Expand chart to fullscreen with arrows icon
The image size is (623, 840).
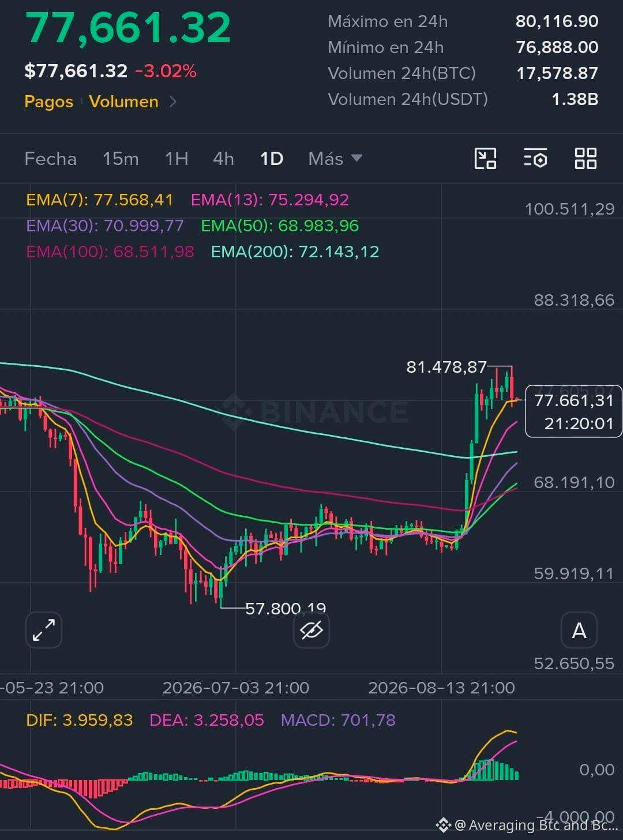pos(44,630)
